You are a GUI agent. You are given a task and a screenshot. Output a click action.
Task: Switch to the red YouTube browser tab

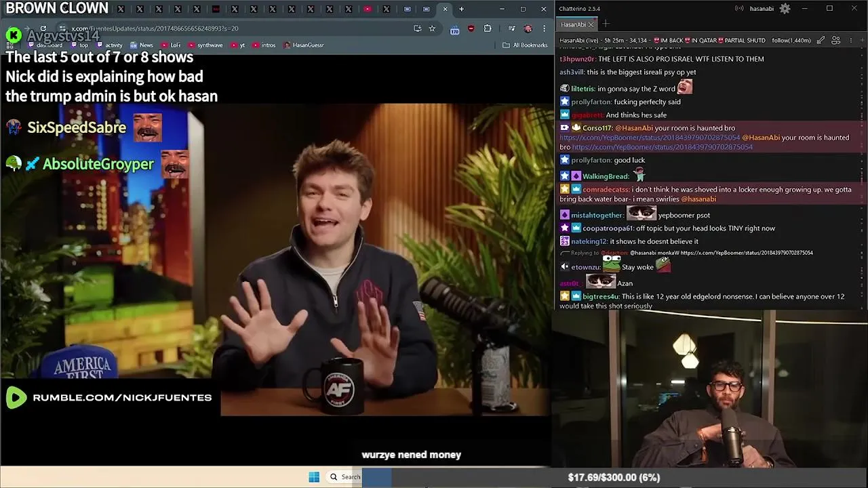click(x=368, y=9)
